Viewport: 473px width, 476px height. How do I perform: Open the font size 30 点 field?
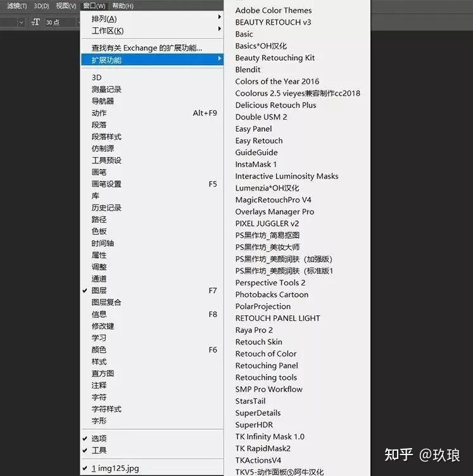pyautogui.click(x=62, y=22)
